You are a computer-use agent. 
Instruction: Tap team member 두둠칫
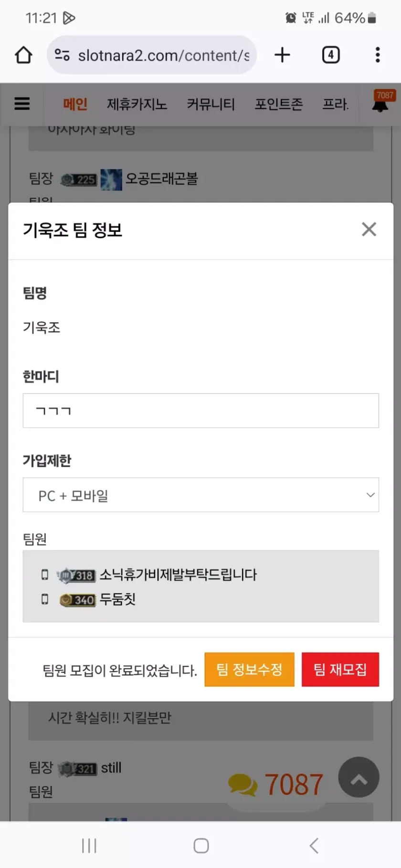[x=117, y=599]
